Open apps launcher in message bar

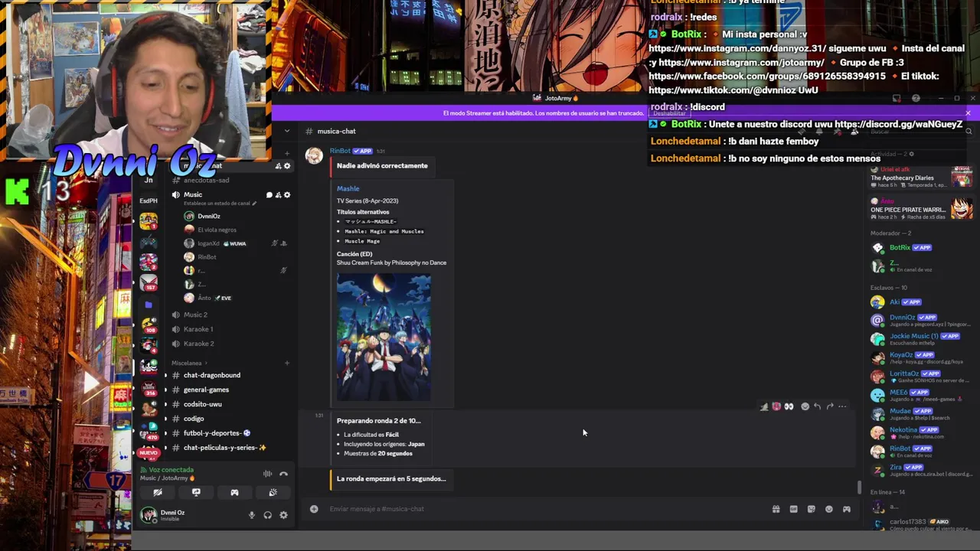[846, 509]
